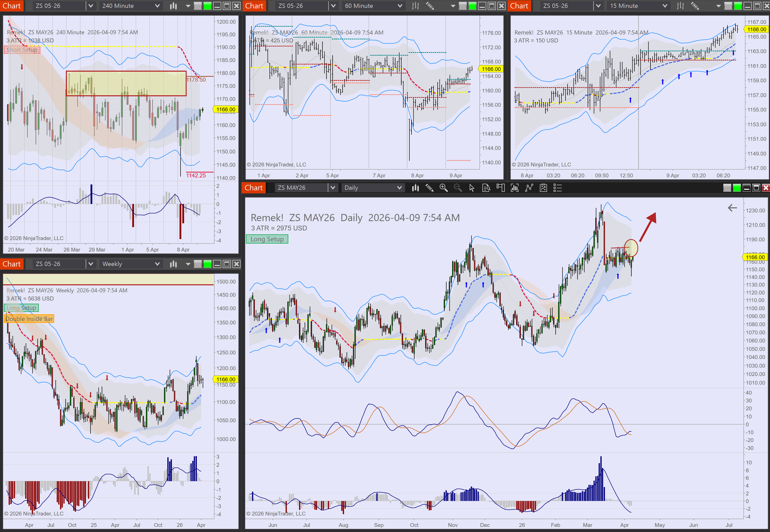Toggle green link button on Daily chart
The width and height of the screenshot is (770, 532).
point(737,188)
